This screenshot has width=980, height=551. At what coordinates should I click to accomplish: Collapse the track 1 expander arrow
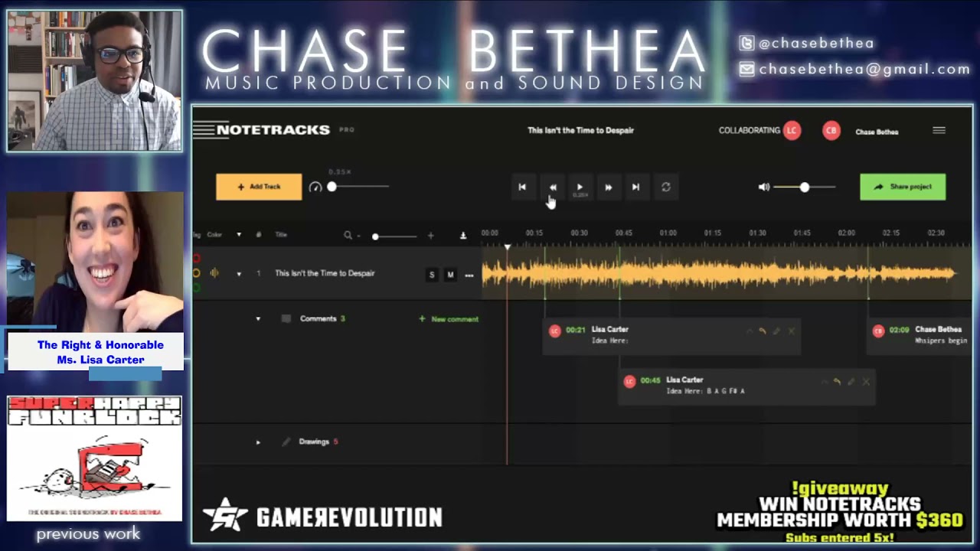[239, 274]
